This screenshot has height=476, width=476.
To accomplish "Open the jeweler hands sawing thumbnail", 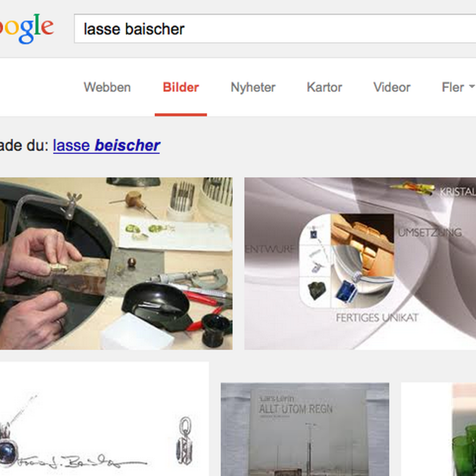I will pyautogui.click(x=116, y=263).
